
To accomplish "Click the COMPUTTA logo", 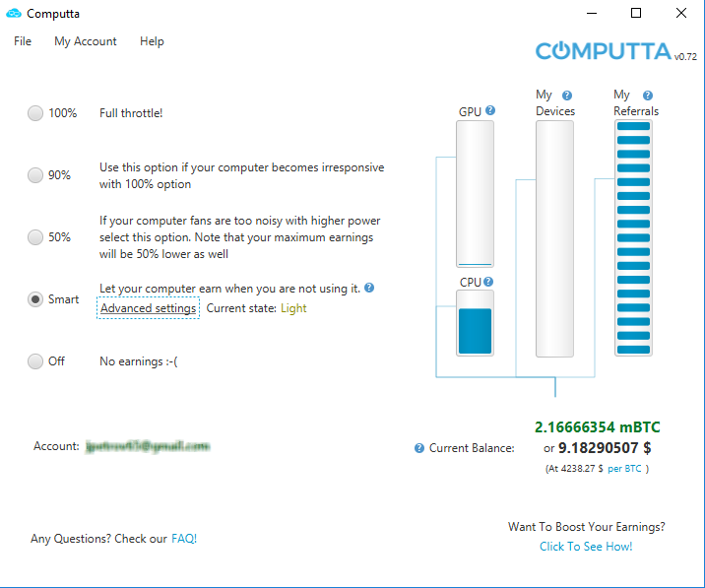I will coord(603,51).
